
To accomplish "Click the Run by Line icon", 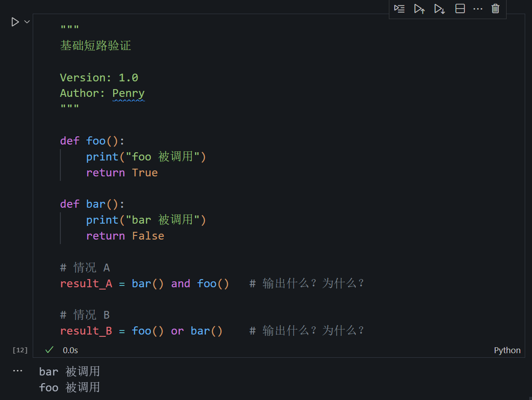I will click(x=399, y=9).
